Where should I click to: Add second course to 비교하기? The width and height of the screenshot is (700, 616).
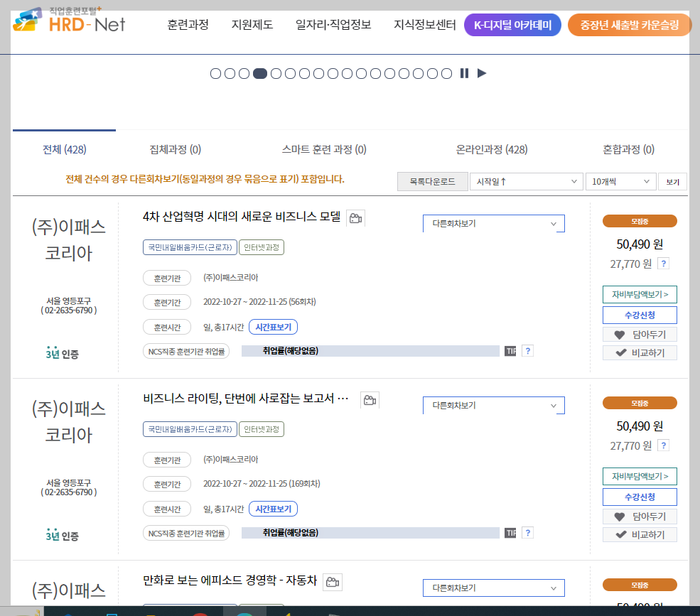tap(640, 535)
